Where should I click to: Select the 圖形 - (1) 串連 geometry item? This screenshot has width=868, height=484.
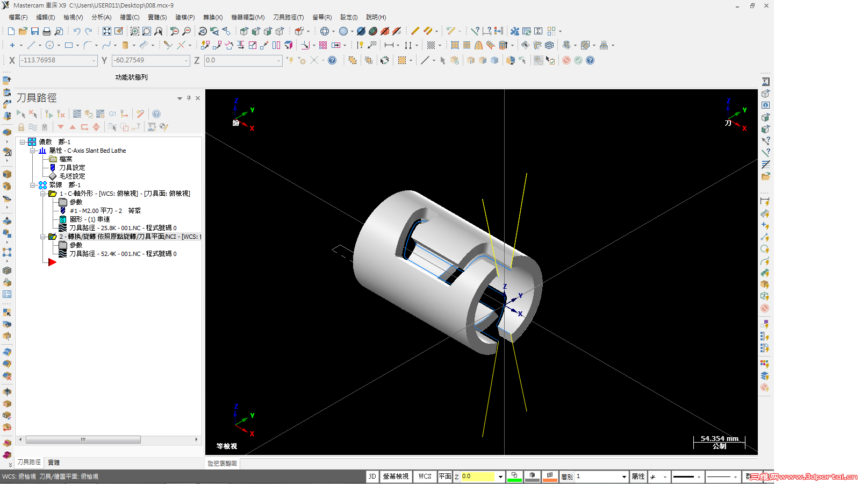point(90,219)
